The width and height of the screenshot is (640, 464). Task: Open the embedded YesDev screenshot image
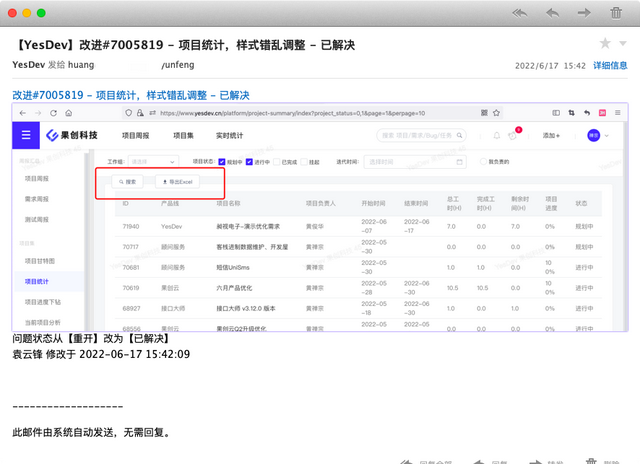pos(320,217)
